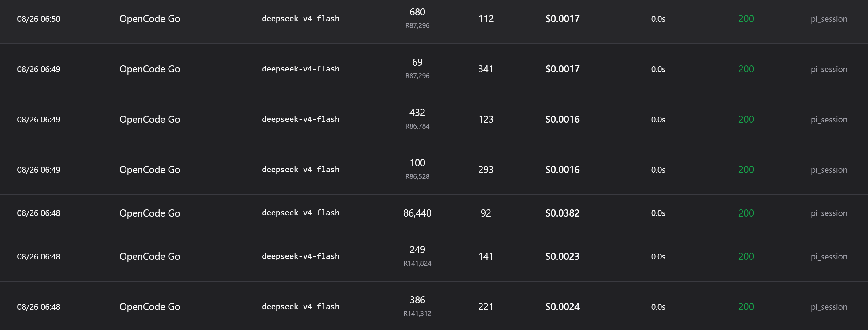The height and width of the screenshot is (330, 868).
Task: Click output tokens value 341
Action: click(x=486, y=69)
